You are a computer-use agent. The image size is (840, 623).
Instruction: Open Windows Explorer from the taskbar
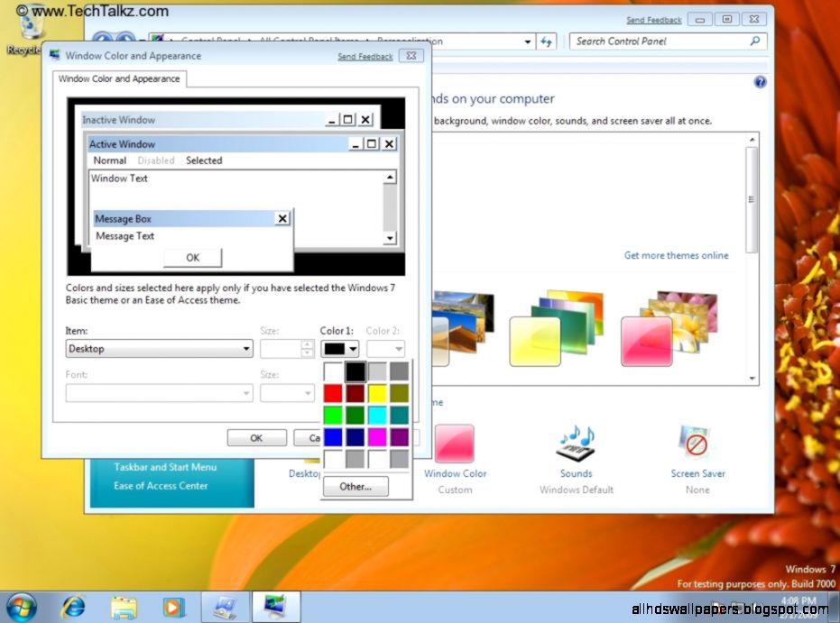123,606
